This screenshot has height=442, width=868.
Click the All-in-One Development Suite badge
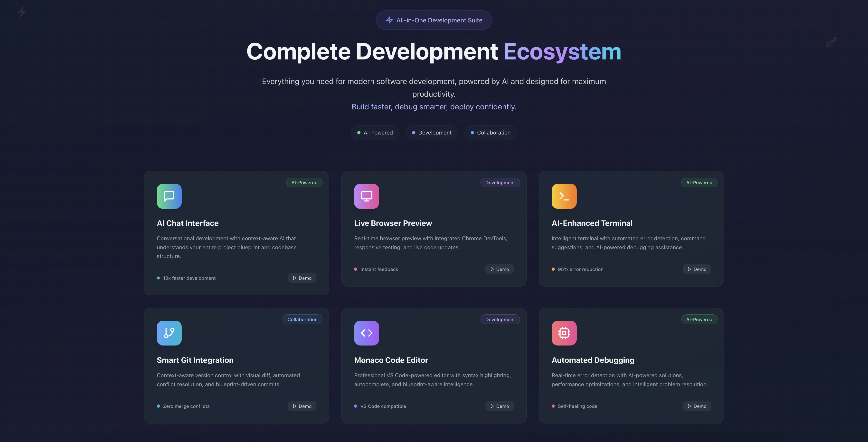click(x=434, y=20)
